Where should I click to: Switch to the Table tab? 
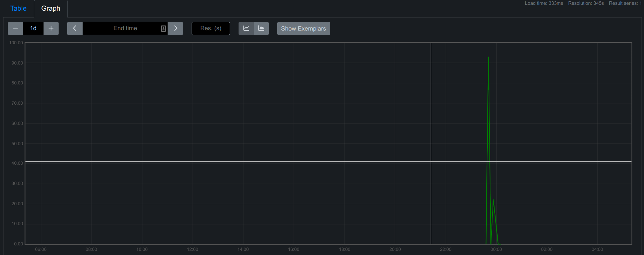tap(18, 8)
